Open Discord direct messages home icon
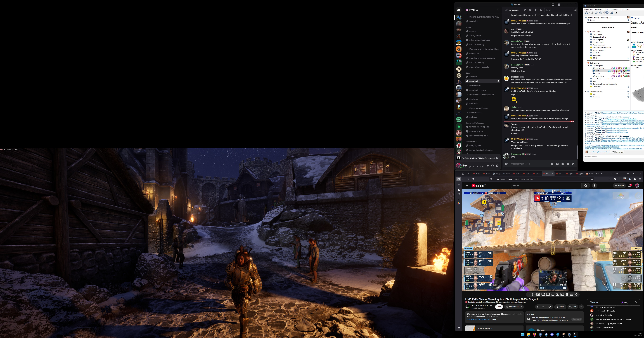 (459, 10)
